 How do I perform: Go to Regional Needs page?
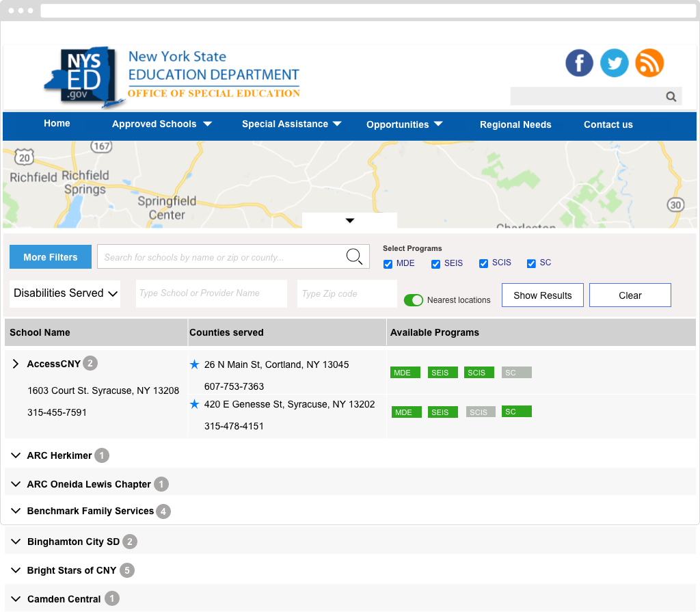pos(515,124)
